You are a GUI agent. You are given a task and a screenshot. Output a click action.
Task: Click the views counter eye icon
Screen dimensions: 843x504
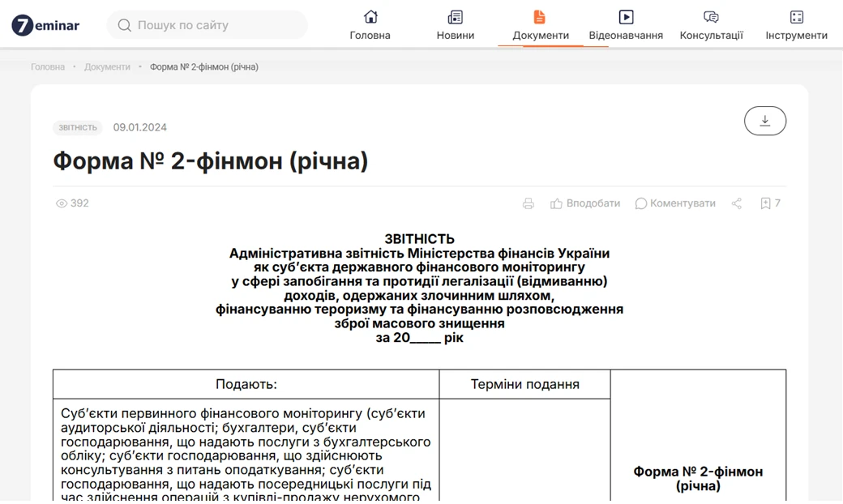pyautogui.click(x=62, y=203)
